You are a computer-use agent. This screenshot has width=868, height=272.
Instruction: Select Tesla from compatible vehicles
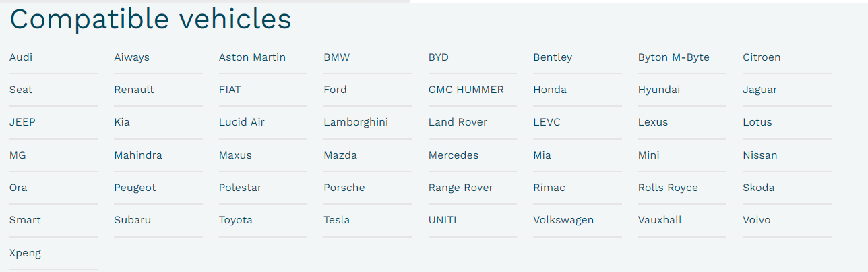pyautogui.click(x=336, y=220)
